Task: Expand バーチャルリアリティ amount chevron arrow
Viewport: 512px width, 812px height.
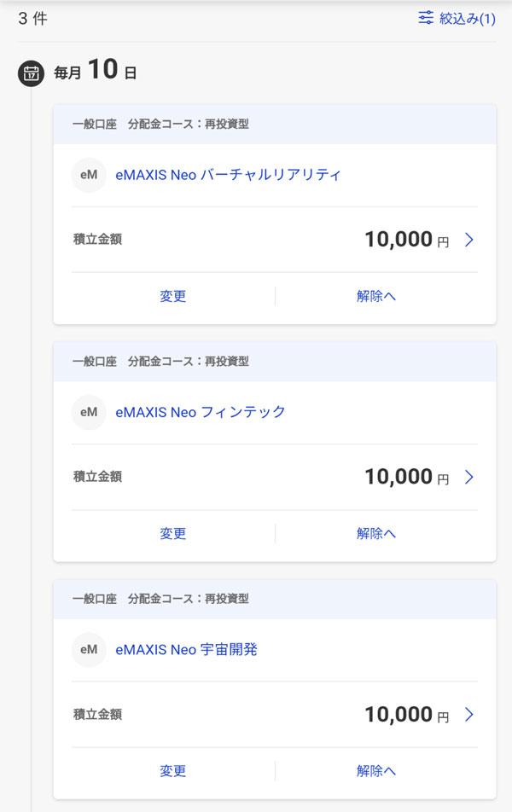Action: pos(468,241)
